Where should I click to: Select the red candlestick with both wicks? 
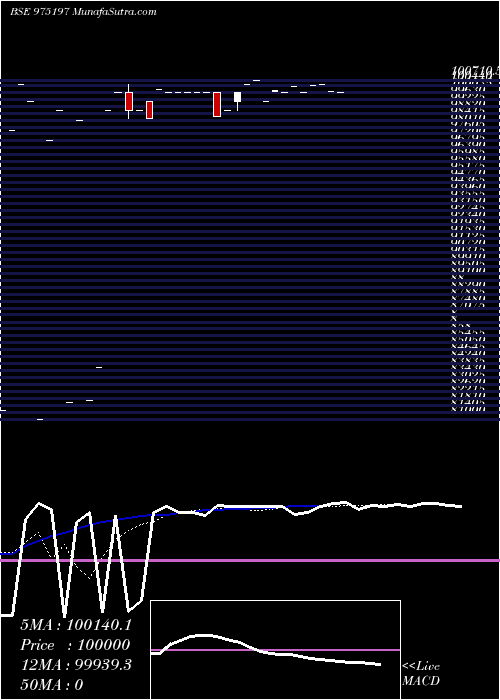coord(129,101)
